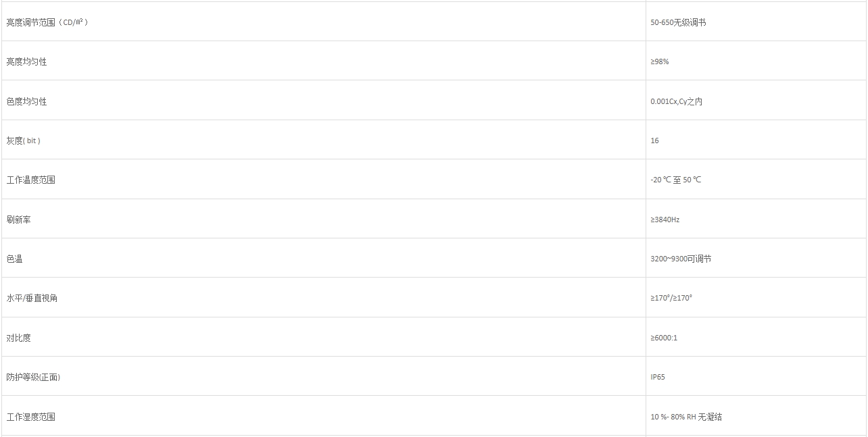868x437 pixels.
Task: Click the -20℃ 至 50℃ value
Action: (676, 180)
